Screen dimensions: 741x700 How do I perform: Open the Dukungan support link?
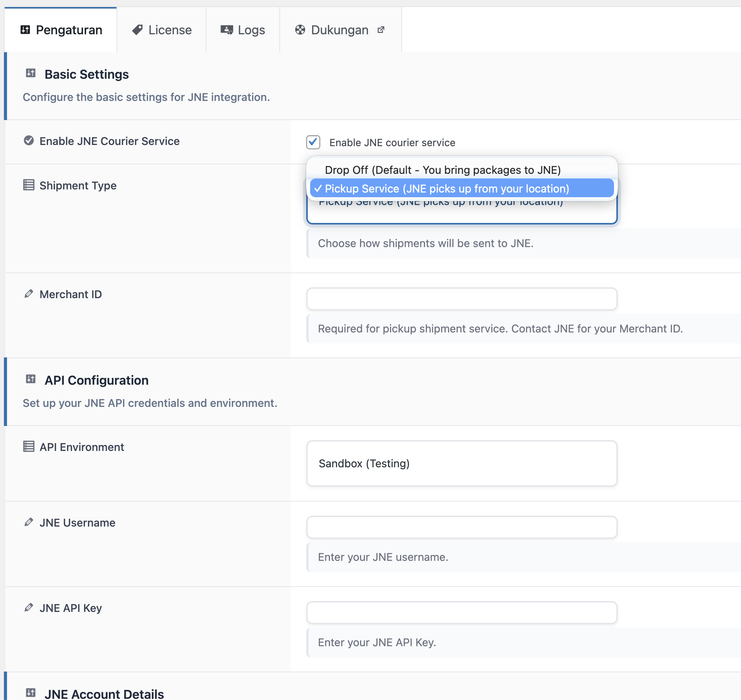(x=340, y=30)
